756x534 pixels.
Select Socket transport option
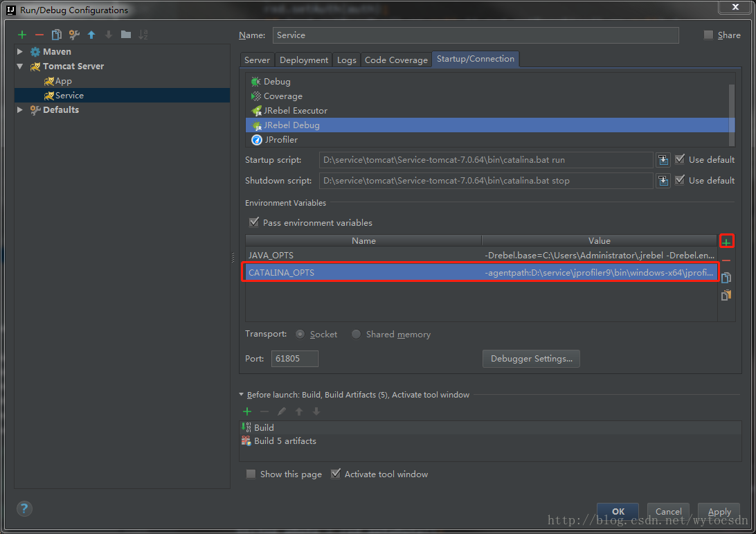tap(300, 335)
